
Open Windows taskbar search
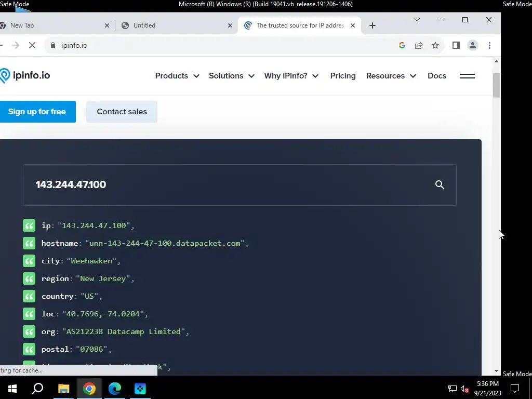pyautogui.click(x=37, y=388)
